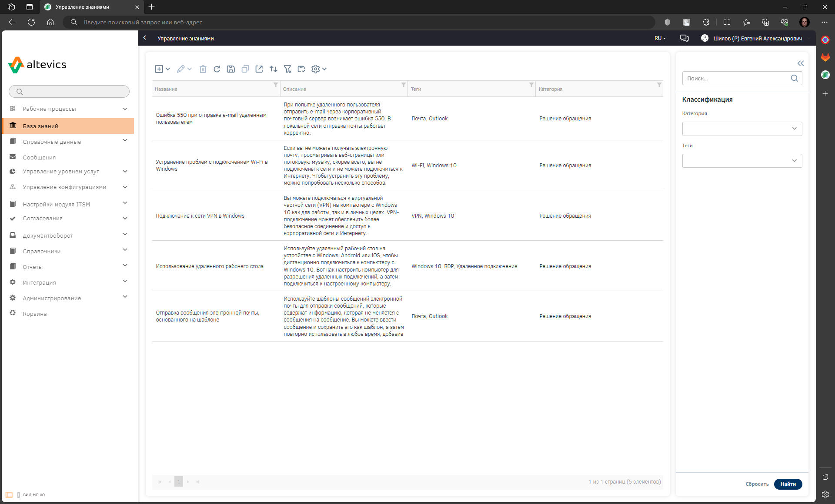835x504 pixels.
Task: Open browser extensions puzzle icon
Action: point(706,22)
